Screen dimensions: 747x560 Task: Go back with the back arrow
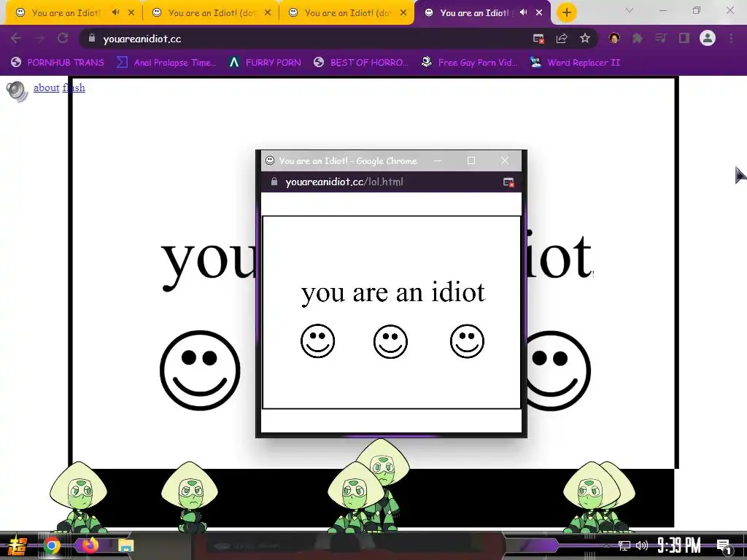click(x=16, y=38)
